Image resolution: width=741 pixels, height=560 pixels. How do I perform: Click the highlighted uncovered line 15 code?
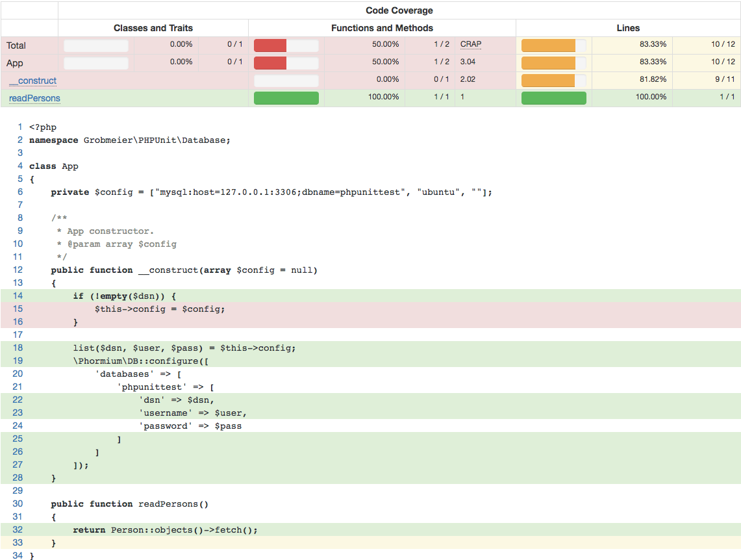coord(159,309)
